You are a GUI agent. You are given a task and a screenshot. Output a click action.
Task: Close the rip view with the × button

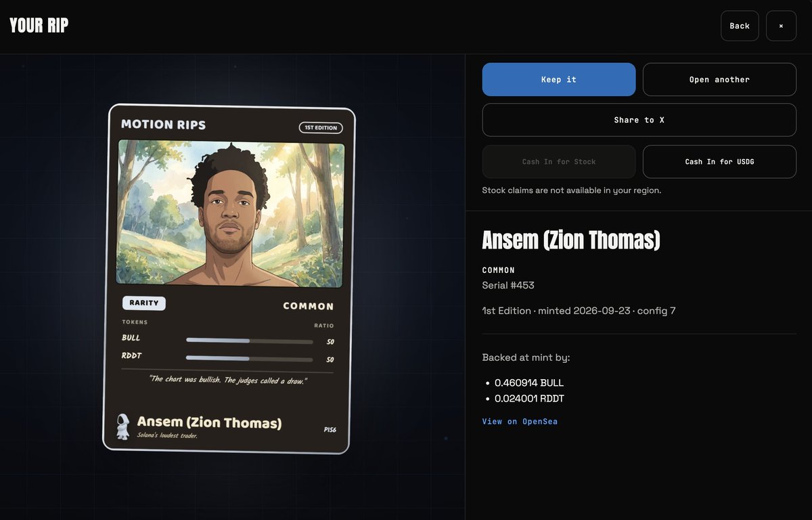(781, 26)
